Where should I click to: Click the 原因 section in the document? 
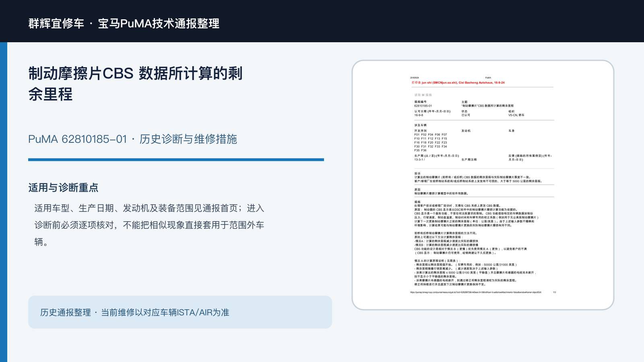coord(441,191)
